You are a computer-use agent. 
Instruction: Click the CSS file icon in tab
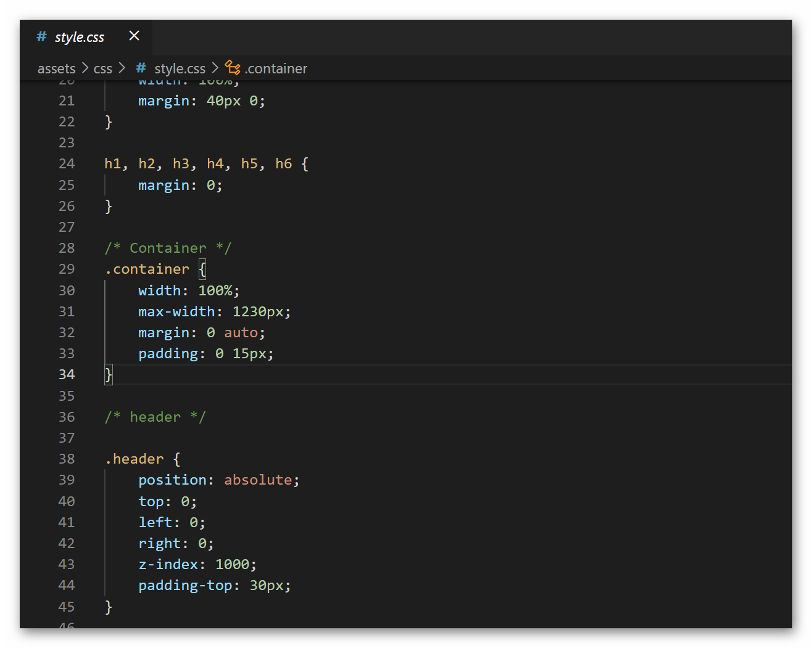tap(41, 37)
